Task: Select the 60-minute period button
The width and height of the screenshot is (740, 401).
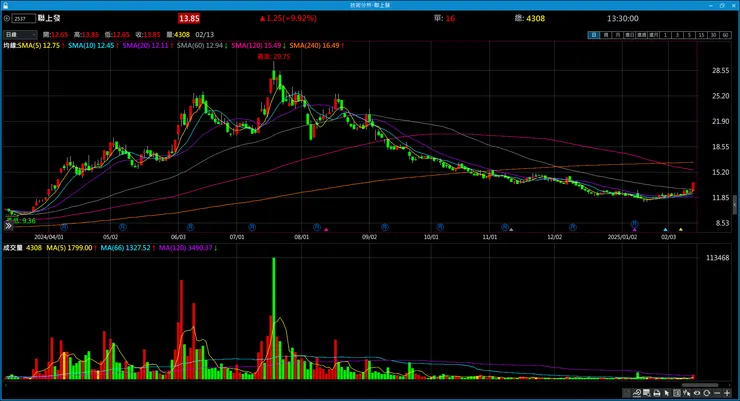Action: [725, 35]
